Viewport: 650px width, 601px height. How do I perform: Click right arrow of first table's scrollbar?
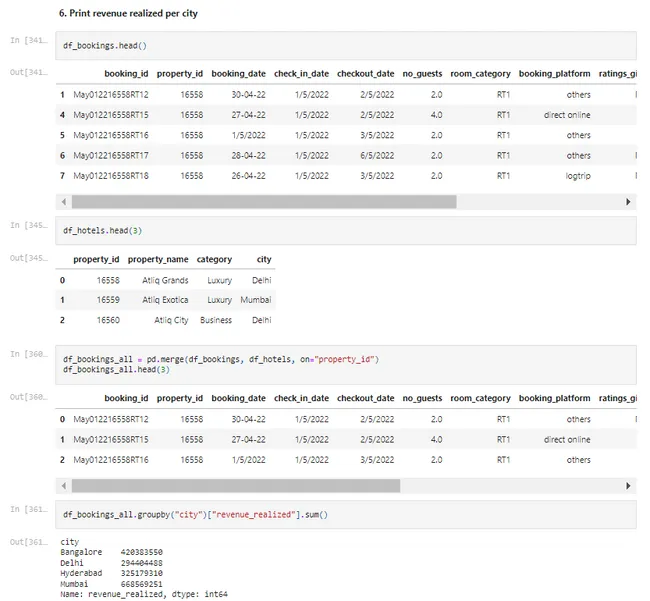[628, 202]
